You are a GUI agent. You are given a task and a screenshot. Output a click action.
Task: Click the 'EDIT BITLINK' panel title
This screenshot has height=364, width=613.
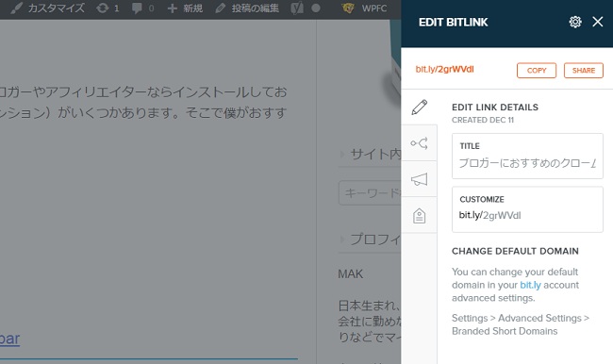(453, 23)
